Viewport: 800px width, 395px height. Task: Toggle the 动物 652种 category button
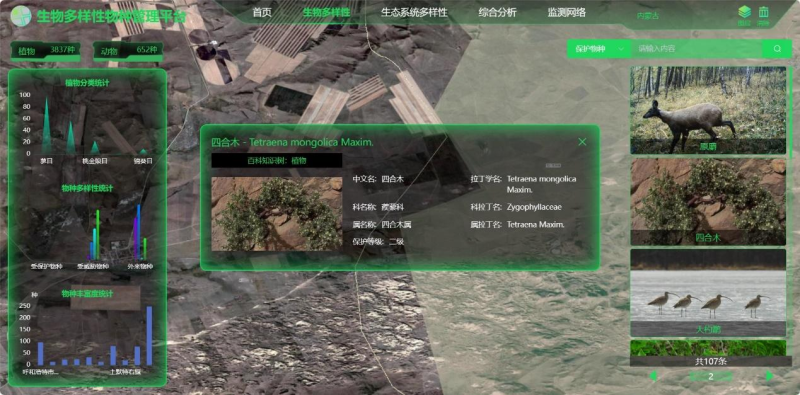pos(128,51)
